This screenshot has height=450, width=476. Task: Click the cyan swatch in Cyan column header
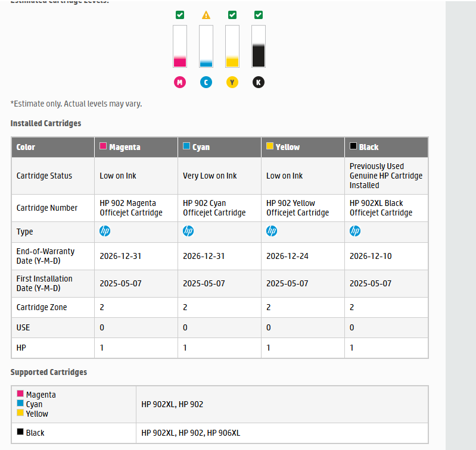pyautogui.click(x=186, y=146)
